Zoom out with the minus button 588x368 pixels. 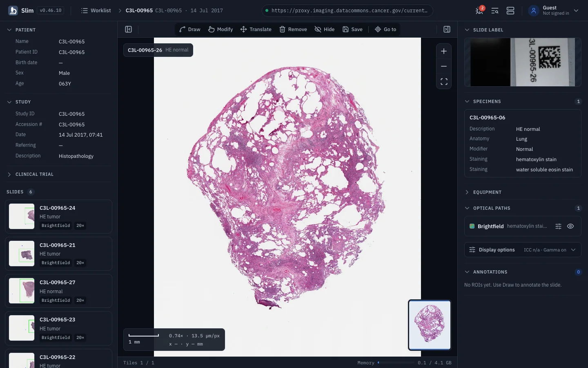[x=444, y=66]
